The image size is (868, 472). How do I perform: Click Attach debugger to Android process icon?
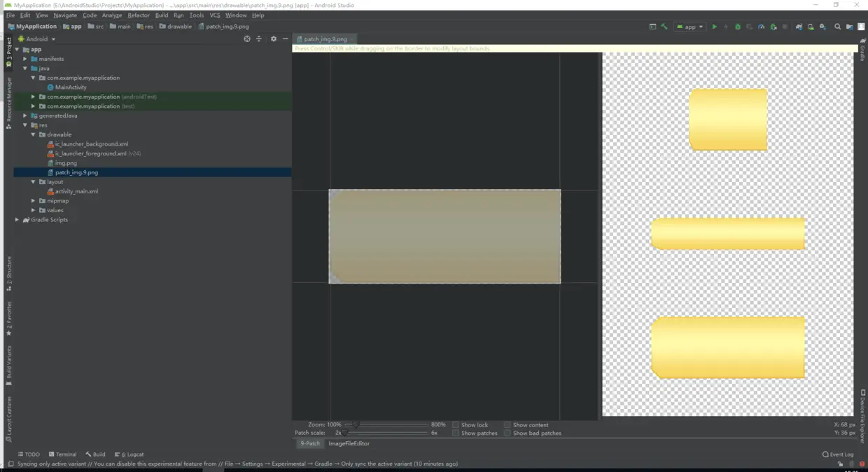773,27
